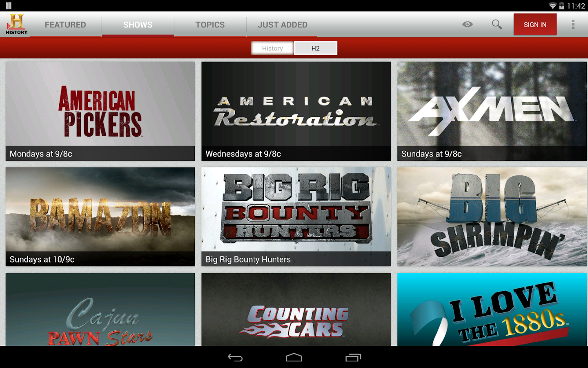The image size is (588, 368).
Task: Open the TOPICS tab
Action: point(210,25)
